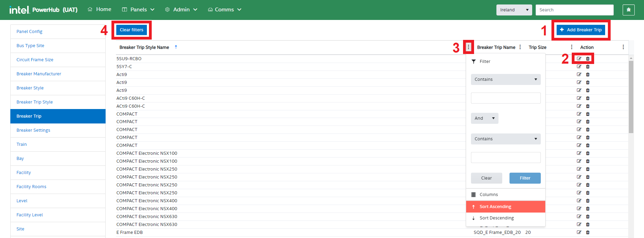Click the vertical scrollbar of the table
Image resolution: width=644 pixels, height=238 pixels.
(631, 96)
